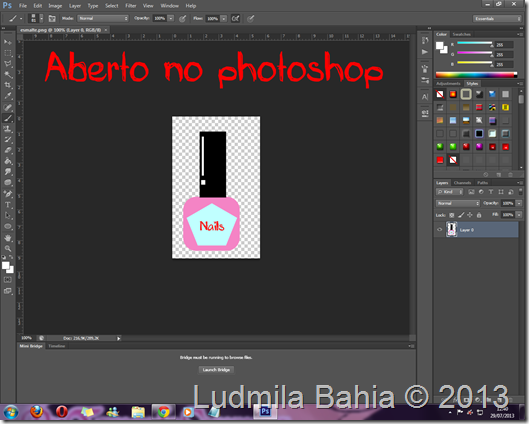Select the Move tool
The width and height of the screenshot is (529, 424).
pos(7,42)
